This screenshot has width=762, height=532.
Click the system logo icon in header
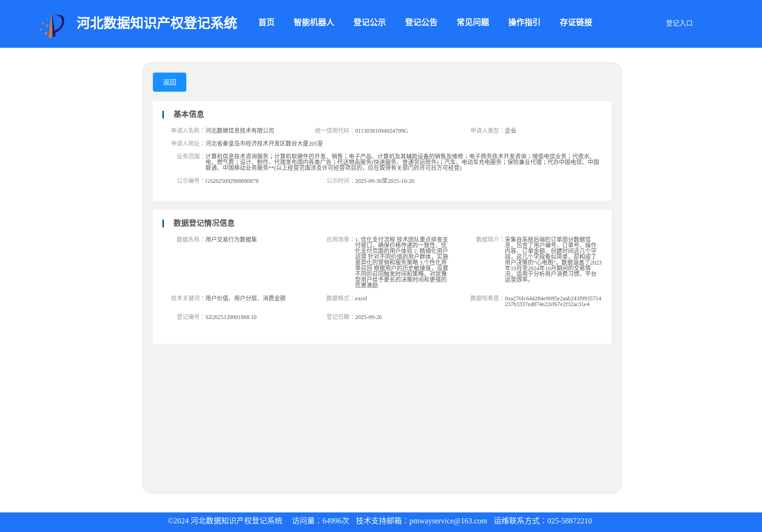52,25
